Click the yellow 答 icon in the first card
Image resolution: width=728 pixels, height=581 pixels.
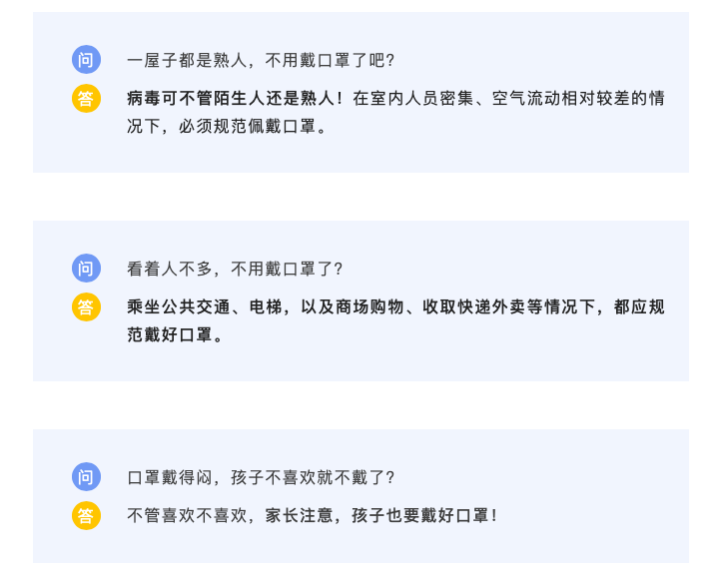[x=86, y=99]
